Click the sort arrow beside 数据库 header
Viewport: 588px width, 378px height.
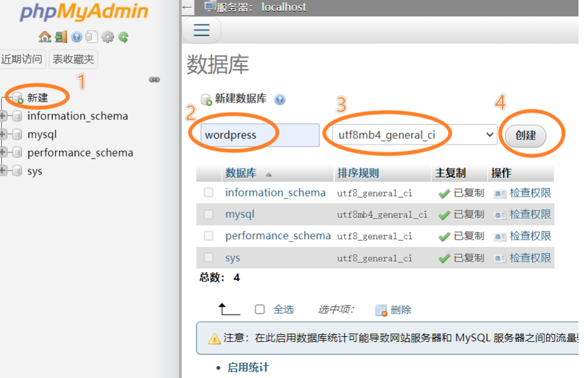pyautogui.click(x=269, y=174)
